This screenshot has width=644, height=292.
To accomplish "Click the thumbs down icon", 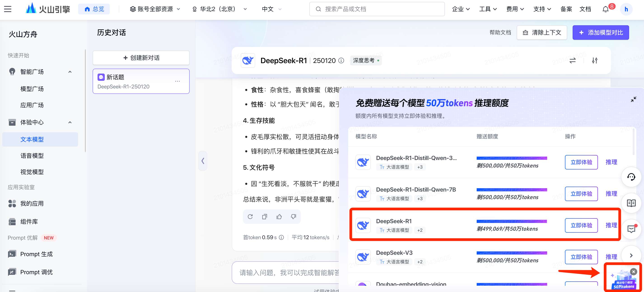I will pos(294,217).
